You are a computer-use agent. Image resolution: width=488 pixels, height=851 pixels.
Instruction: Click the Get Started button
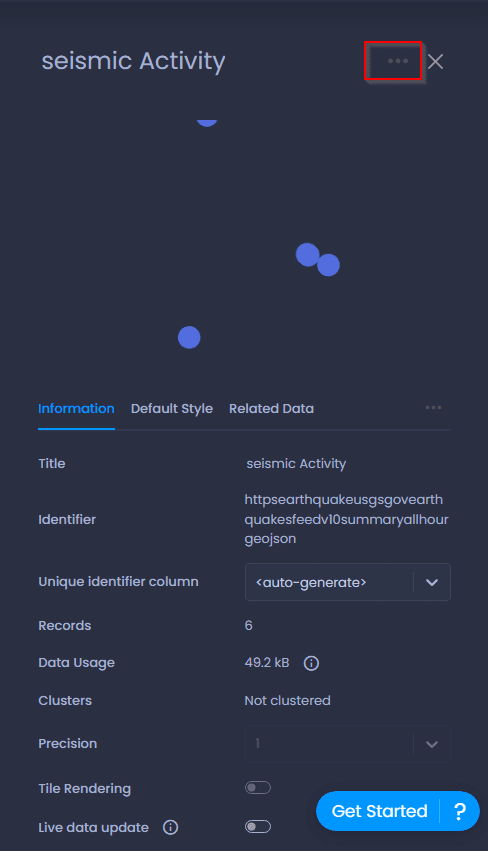tap(379, 811)
